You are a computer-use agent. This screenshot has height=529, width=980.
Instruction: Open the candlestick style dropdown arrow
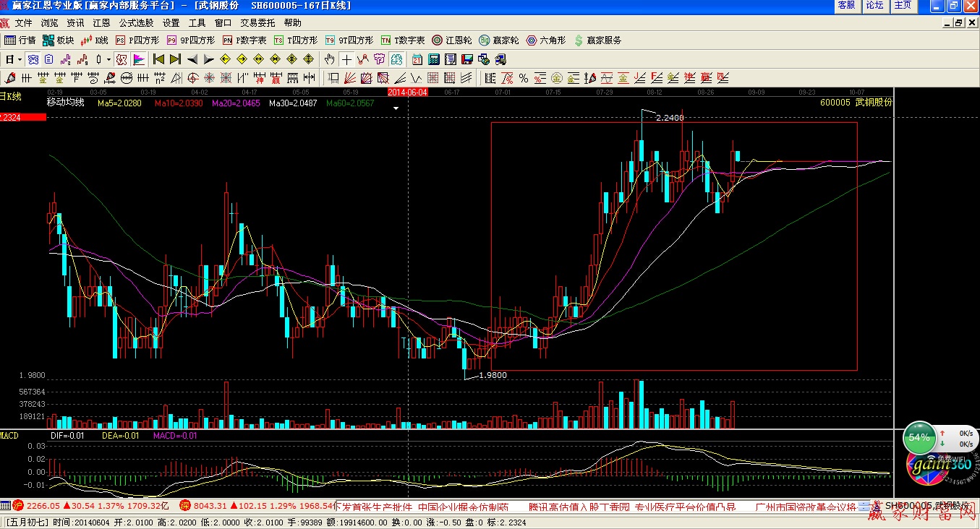108,59
